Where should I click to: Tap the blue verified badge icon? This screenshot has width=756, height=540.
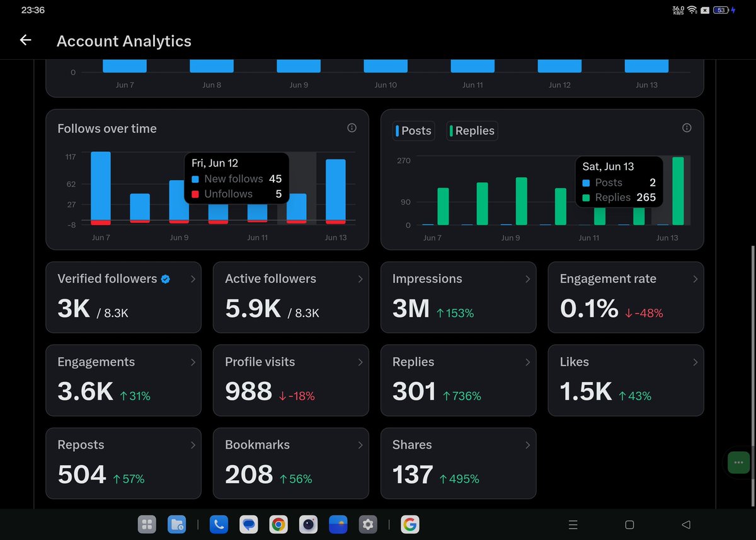[x=165, y=279]
